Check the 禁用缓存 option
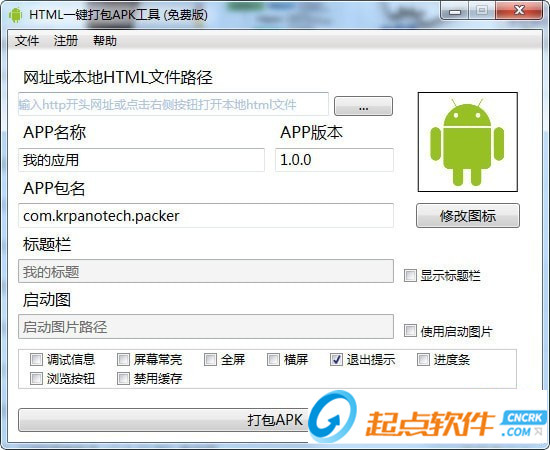The image size is (550, 450). click(123, 378)
